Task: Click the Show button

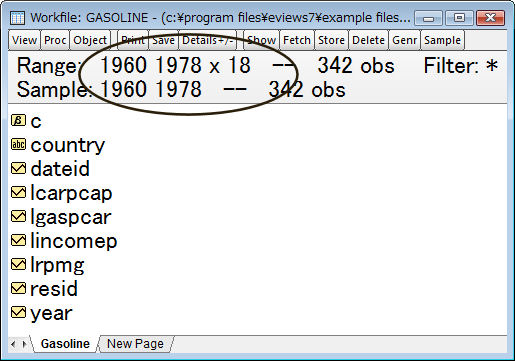Action: 261,40
